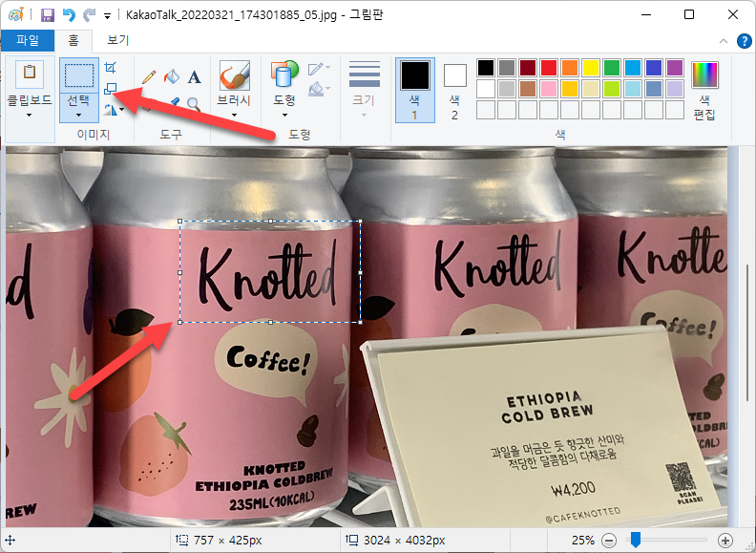This screenshot has height=553, width=756.
Task: Pick the light gray palette swatch
Action: (507, 89)
